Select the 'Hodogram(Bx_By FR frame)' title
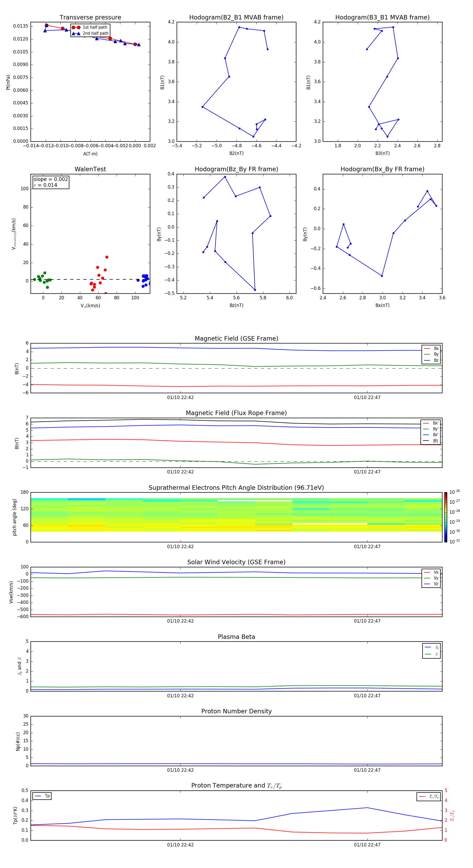Screen dimensions: 473x868 382,169
